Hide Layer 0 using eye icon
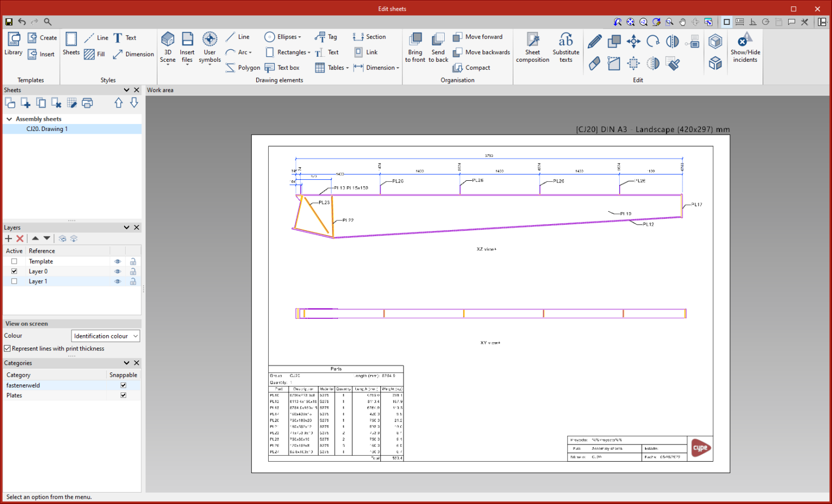The image size is (832, 504). click(118, 272)
